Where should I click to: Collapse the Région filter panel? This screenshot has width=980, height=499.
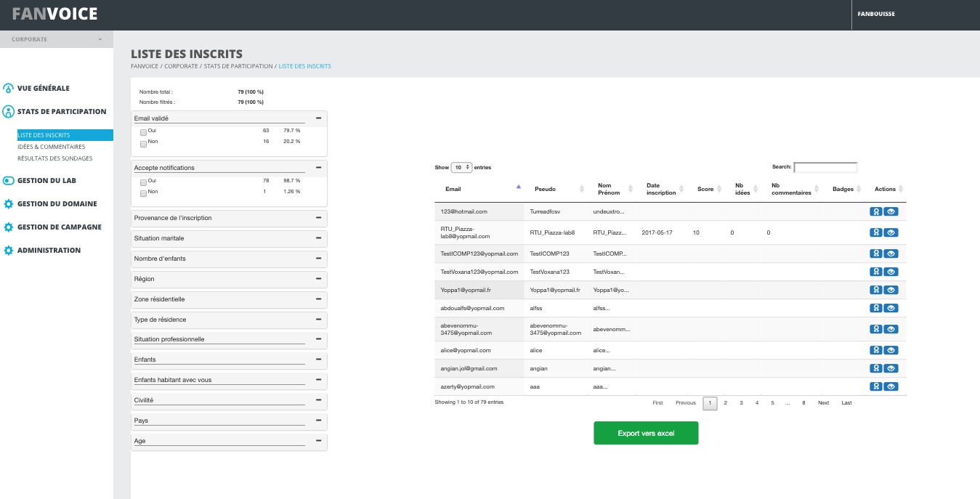[x=318, y=279]
